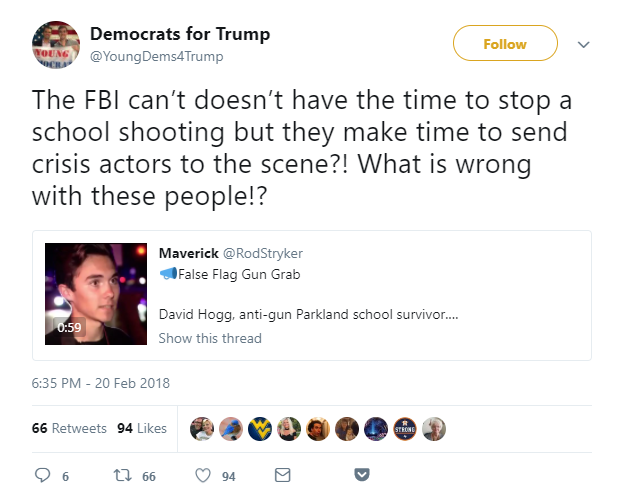Viewport: 623px width, 501px height.
Task: Click the last gray-haired liker avatar
Action: click(433, 428)
